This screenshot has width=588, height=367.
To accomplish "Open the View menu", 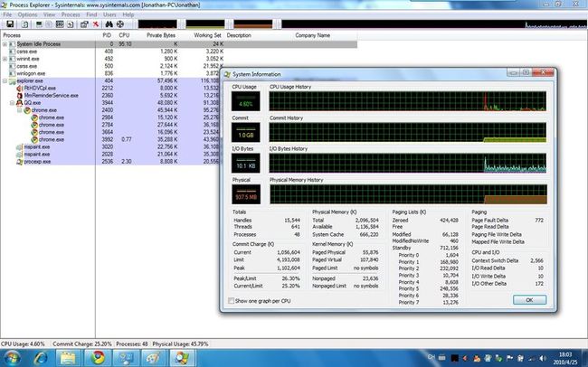I will [49, 14].
